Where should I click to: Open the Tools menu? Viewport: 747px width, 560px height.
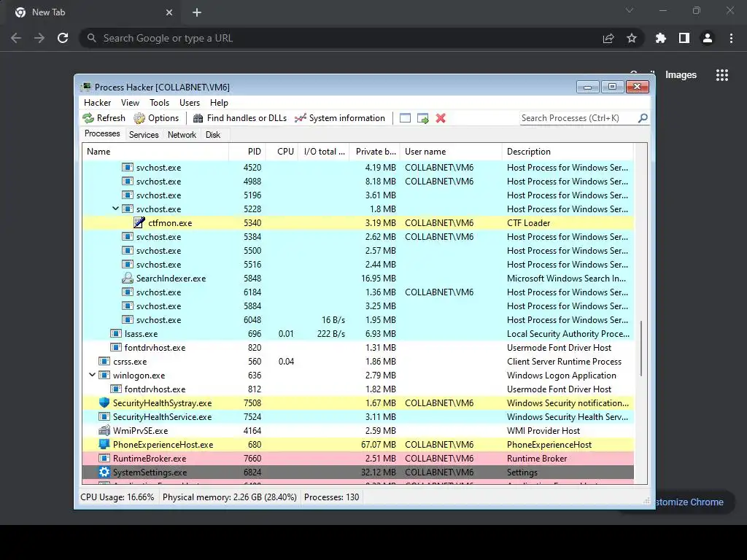[159, 103]
